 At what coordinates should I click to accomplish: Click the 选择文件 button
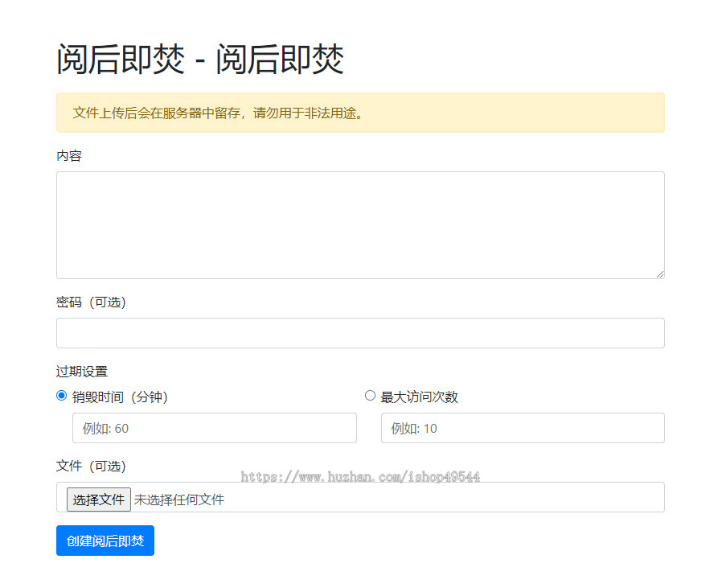tap(99, 500)
